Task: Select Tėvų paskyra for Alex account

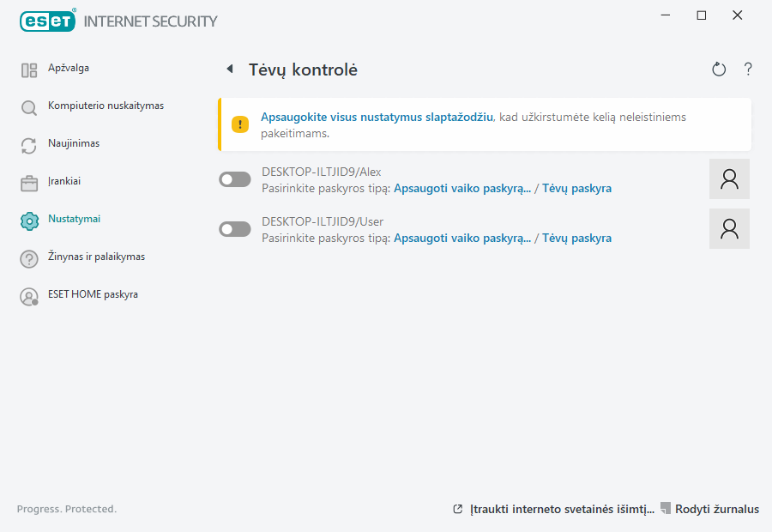Action: [576, 188]
